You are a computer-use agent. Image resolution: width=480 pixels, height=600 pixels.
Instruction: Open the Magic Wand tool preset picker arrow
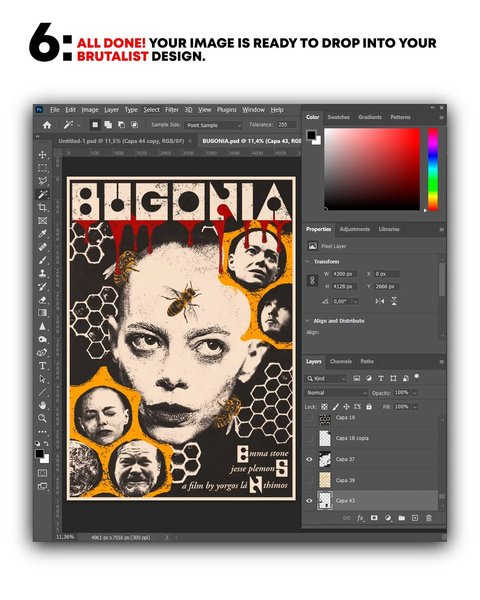click(78, 125)
